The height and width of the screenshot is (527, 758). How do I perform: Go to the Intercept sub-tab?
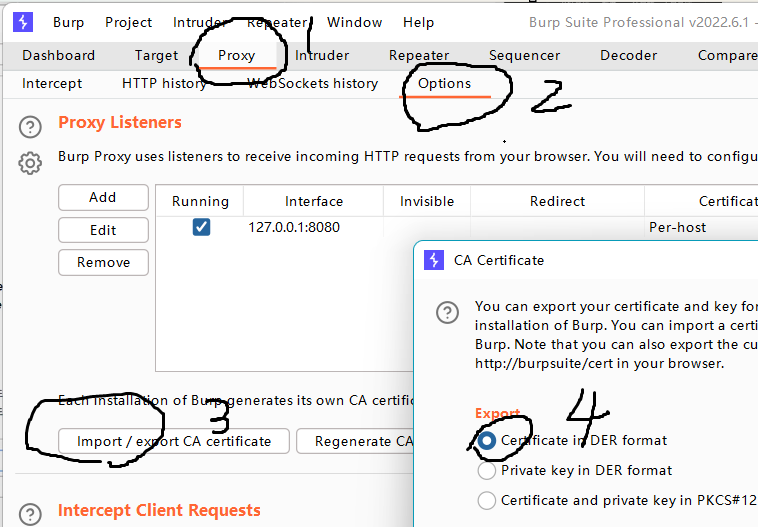52,83
